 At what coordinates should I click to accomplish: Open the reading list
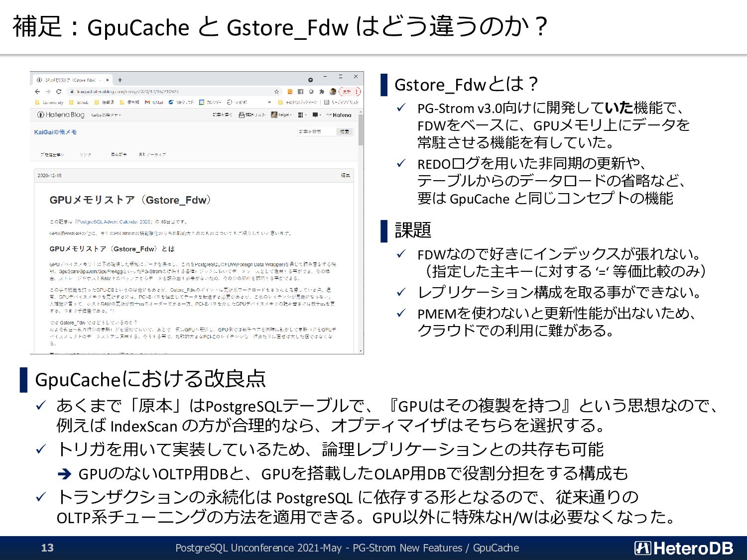point(341,103)
